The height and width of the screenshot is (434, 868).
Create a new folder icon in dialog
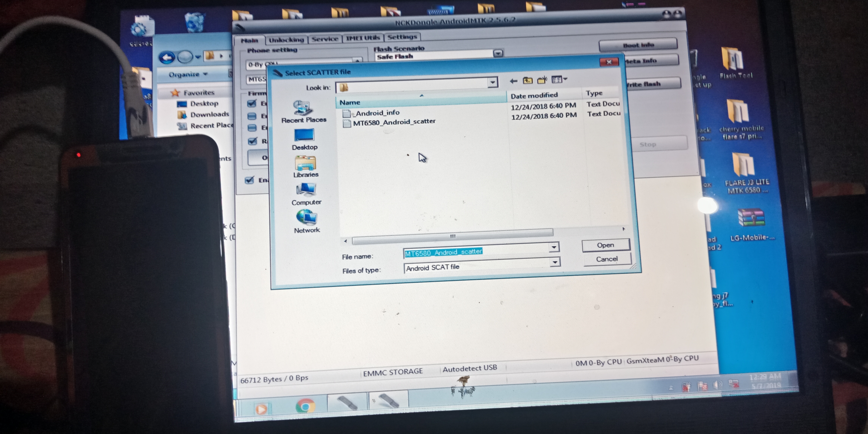click(542, 80)
